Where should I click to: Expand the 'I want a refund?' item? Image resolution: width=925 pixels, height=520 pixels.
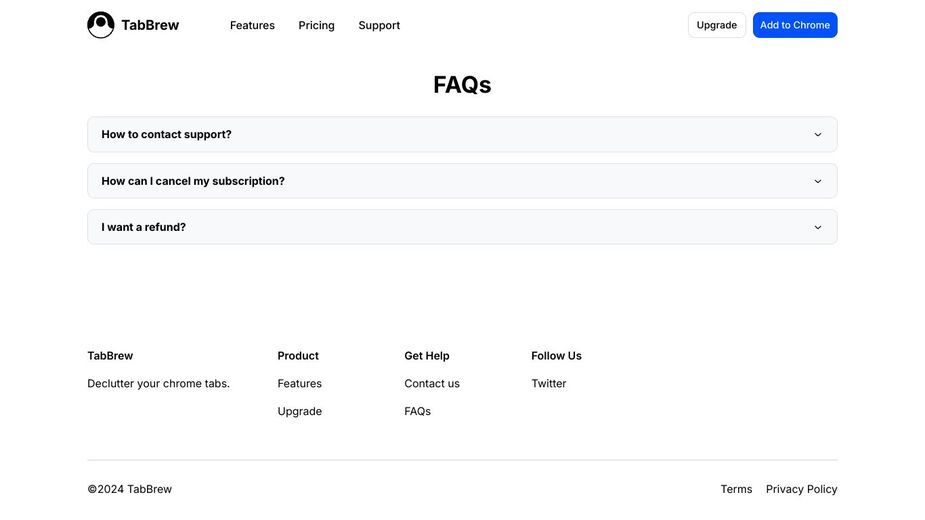(462, 227)
